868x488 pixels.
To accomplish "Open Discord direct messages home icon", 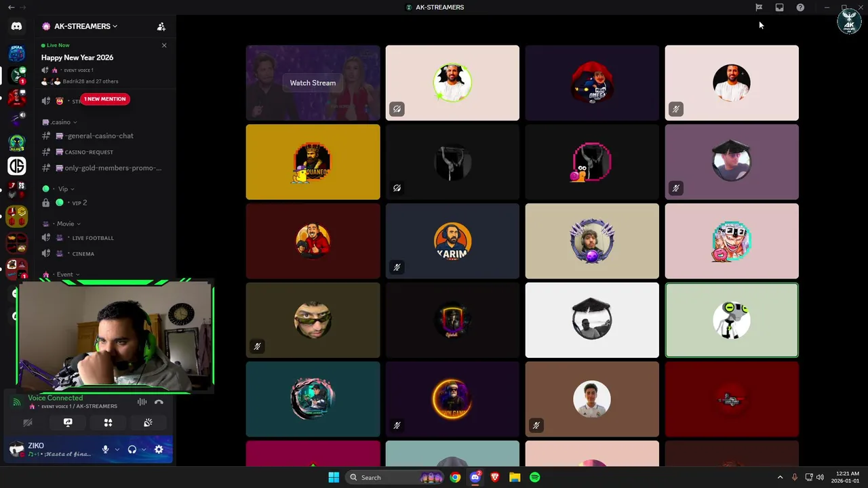I will pyautogui.click(x=16, y=26).
